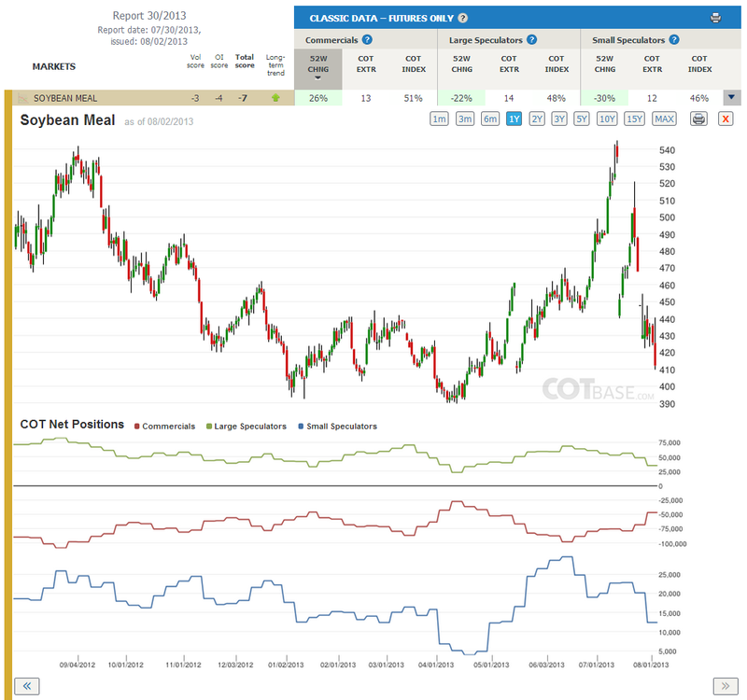The height and width of the screenshot is (700, 747).
Task: Click the 01/02/2013 date axis label
Action: point(286,665)
